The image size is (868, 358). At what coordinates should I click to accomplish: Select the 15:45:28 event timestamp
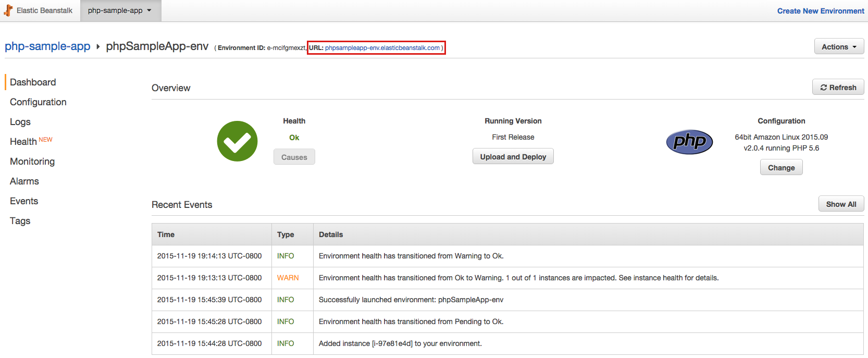tap(209, 322)
